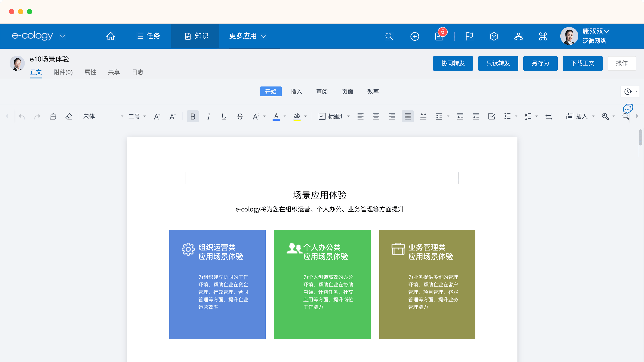Apply distributed alignment icon

423,116
